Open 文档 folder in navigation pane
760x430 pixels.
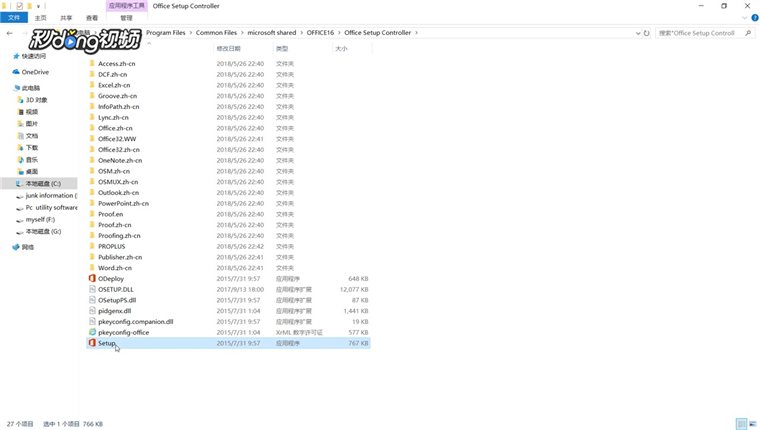coord(32,136)
